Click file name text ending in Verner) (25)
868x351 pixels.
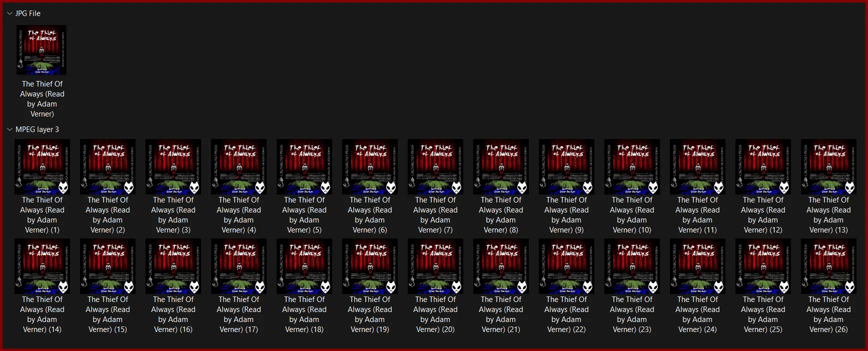tap(763, 314)
